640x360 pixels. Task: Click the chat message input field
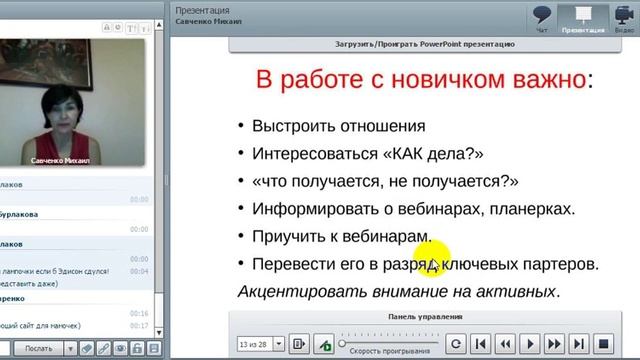point(5,349)
